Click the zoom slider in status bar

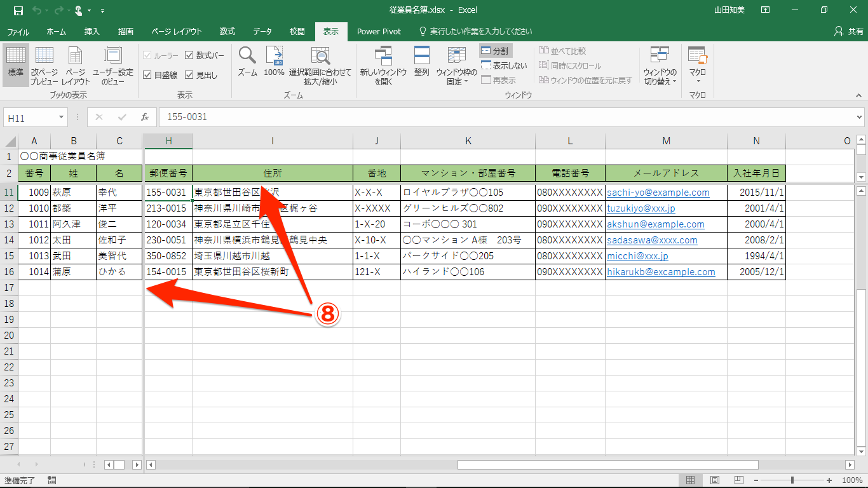792,480
